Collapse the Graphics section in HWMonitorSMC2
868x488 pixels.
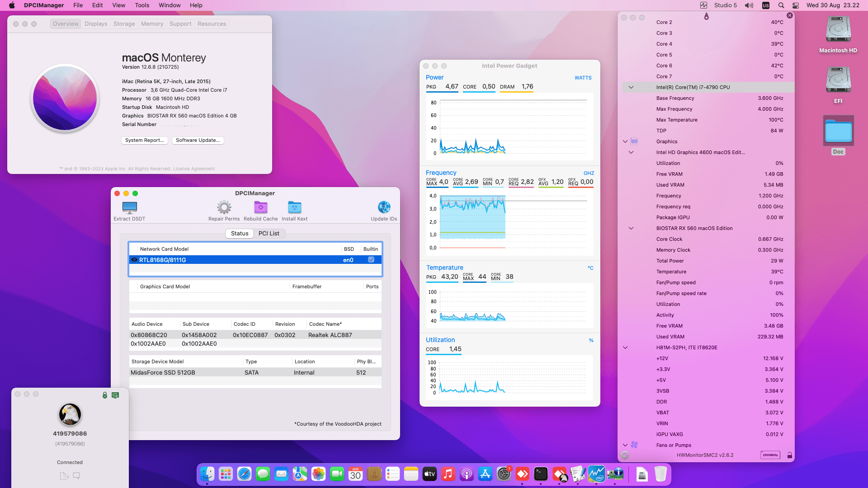(x=625, y=141)
